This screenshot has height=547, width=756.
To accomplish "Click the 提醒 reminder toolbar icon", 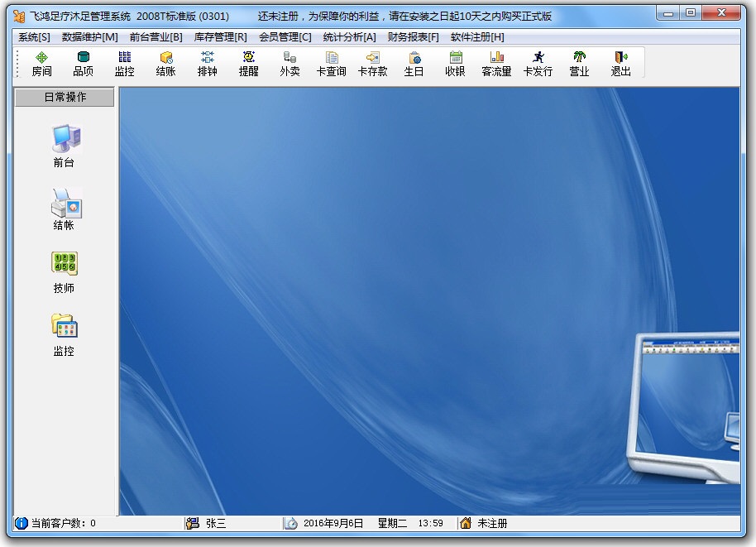I will pyautogui.click(x=249, y=64).
